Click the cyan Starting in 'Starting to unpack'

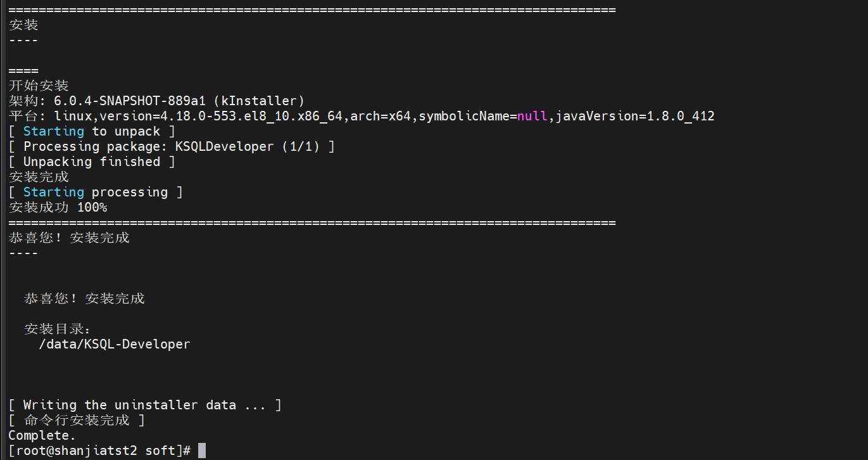(54, 131)
